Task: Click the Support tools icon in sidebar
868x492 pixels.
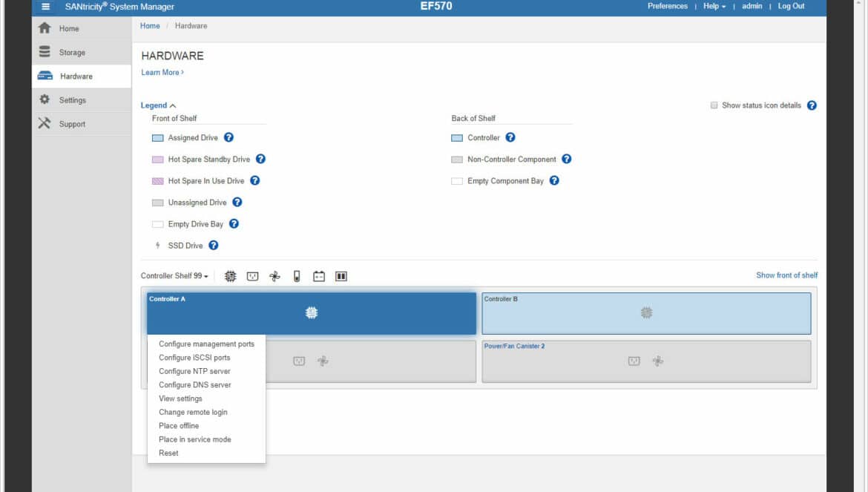Action: pos(45,123)
